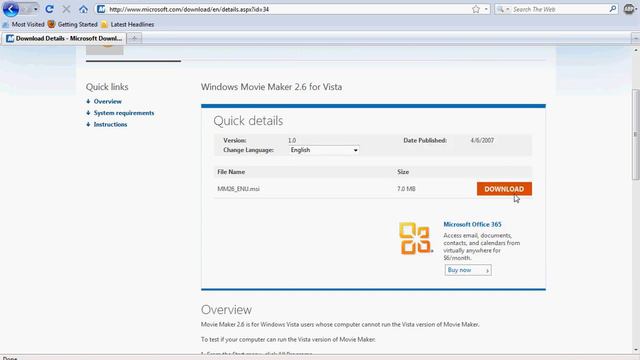Viewport: 640px width, 360px height.
Task: Click the site identity icon in address bar
Action: [x=101, y=9]
